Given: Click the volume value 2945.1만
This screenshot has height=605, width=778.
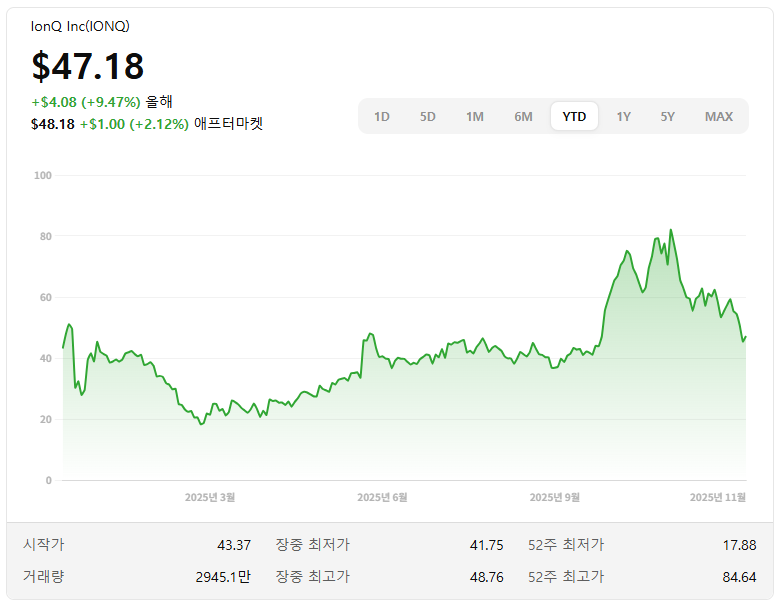Looking at the screenshot, I should point(223,577).
